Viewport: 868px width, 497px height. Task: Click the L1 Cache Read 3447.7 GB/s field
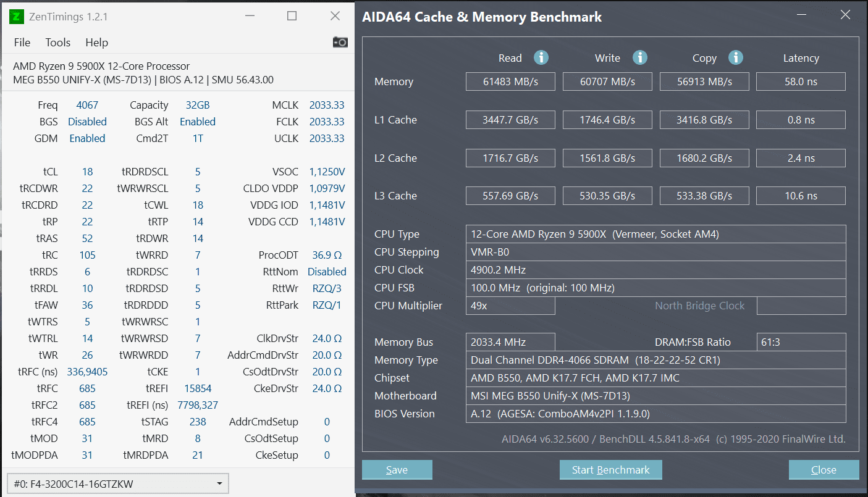click(x=510, y=120)
